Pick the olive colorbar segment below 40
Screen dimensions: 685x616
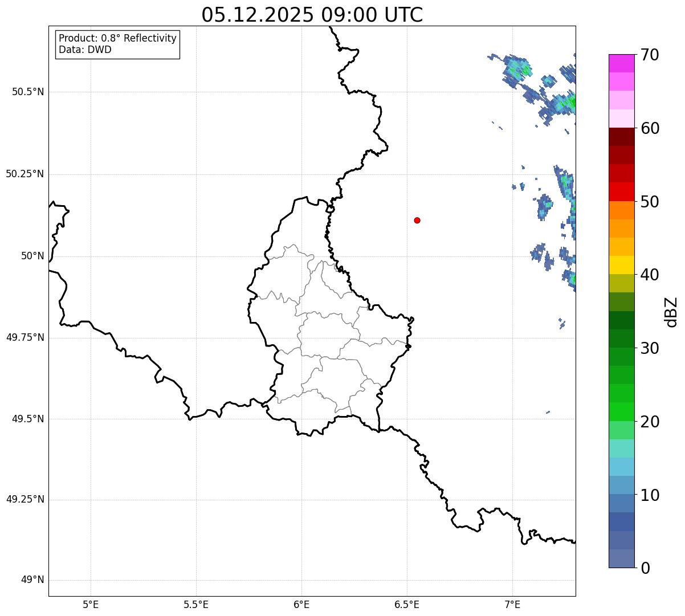621,283
